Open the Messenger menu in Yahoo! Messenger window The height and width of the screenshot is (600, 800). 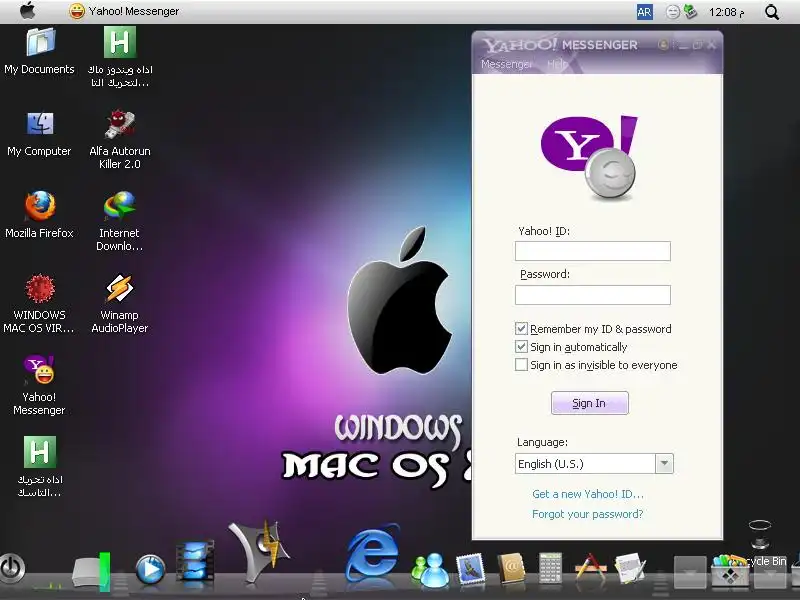(506, 64)
